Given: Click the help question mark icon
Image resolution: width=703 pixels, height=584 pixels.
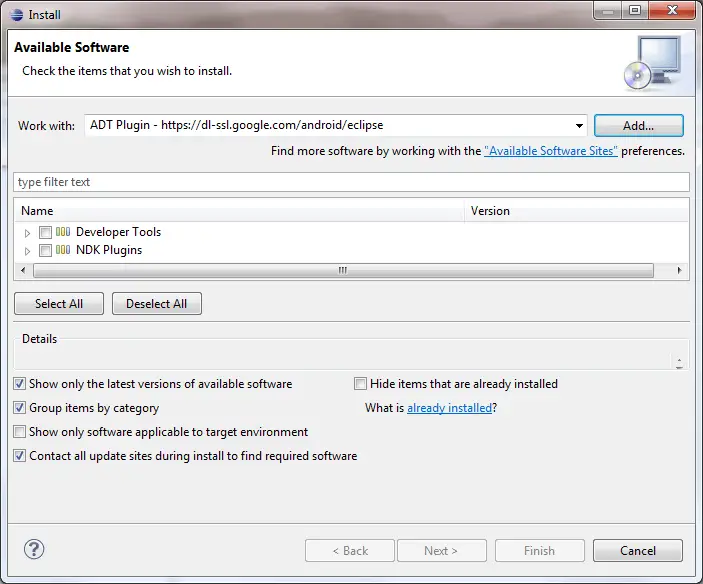Looking at the screenshot, I should coord(34,549).
